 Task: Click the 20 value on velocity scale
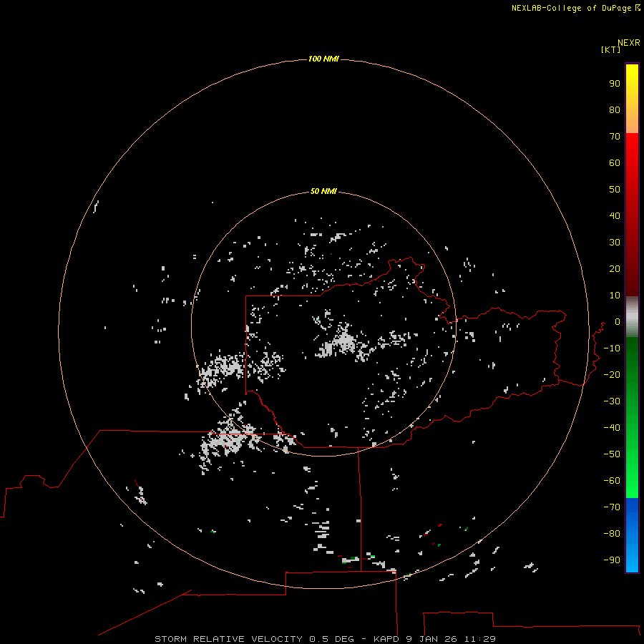pos(615,268)
